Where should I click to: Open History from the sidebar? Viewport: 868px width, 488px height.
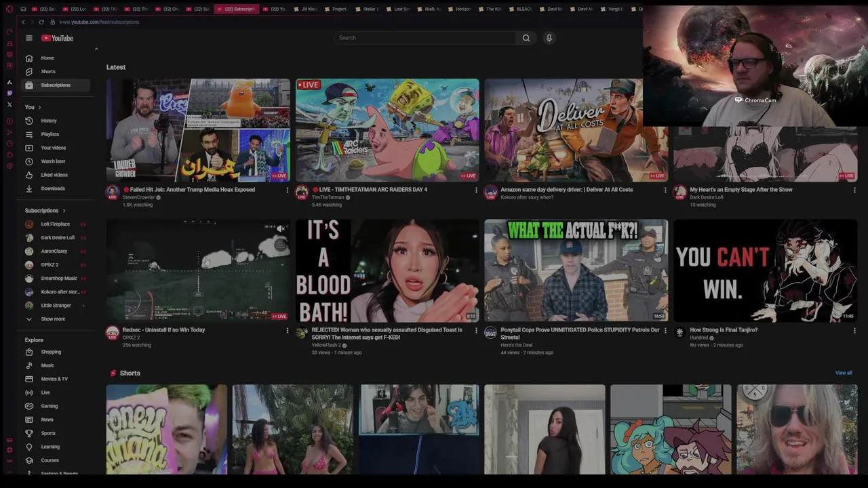pos(56,121)
